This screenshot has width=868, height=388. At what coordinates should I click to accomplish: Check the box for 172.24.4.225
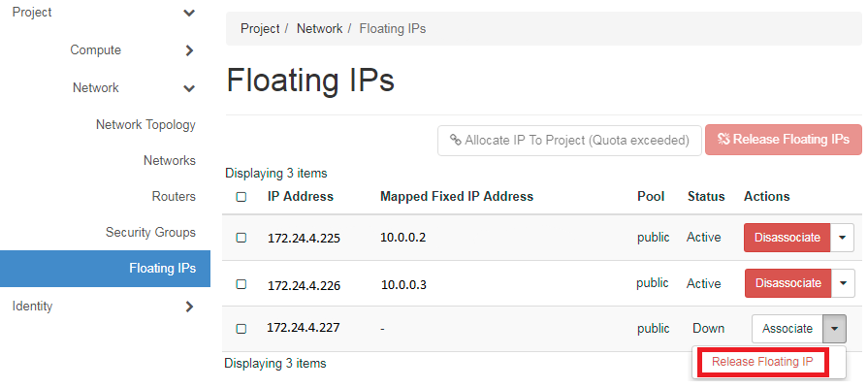tap(241, 238)
